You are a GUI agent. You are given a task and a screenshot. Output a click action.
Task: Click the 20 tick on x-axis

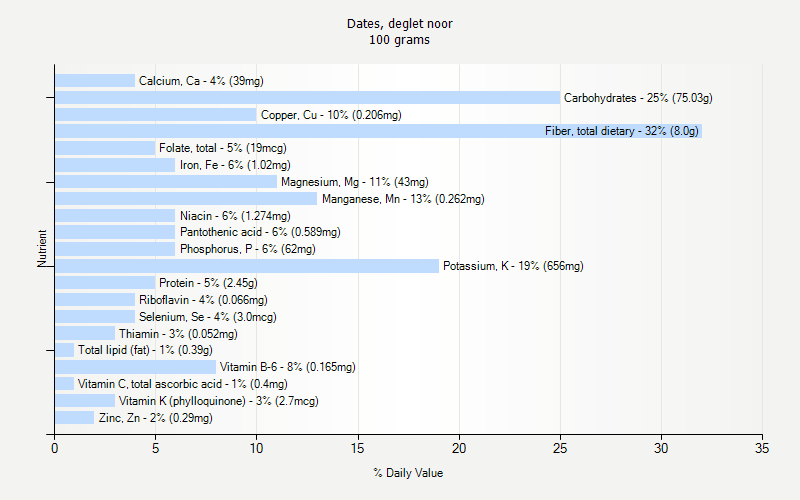pyautogui.click(x=459, y=448)
